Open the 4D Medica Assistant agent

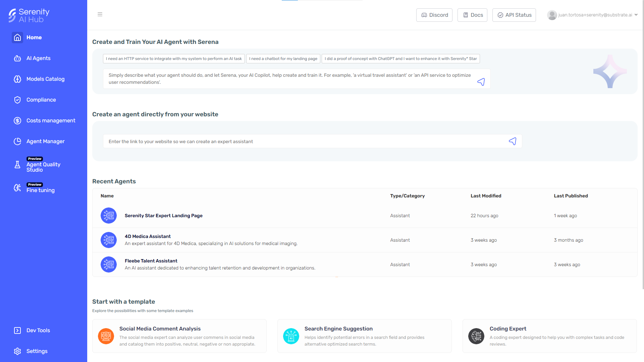pyautogui.click(x=148, y=236)
